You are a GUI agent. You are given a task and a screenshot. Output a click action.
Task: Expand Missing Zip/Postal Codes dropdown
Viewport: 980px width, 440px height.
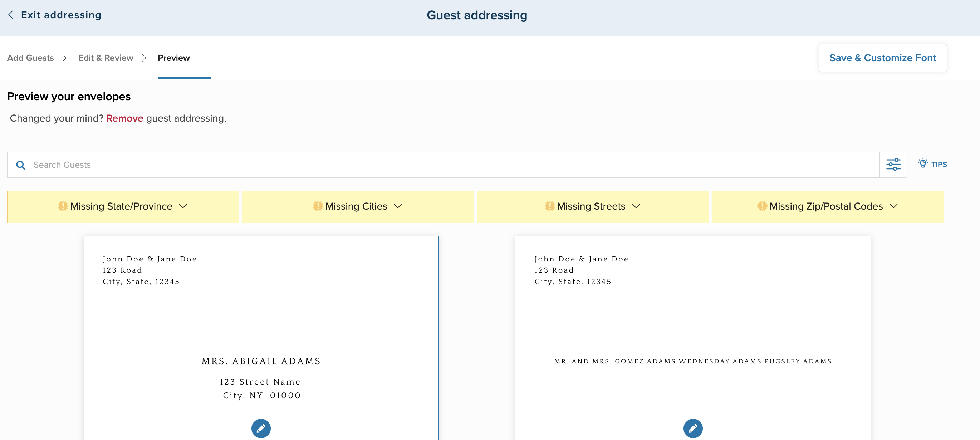pyautogui.click(x=894, y=206)
